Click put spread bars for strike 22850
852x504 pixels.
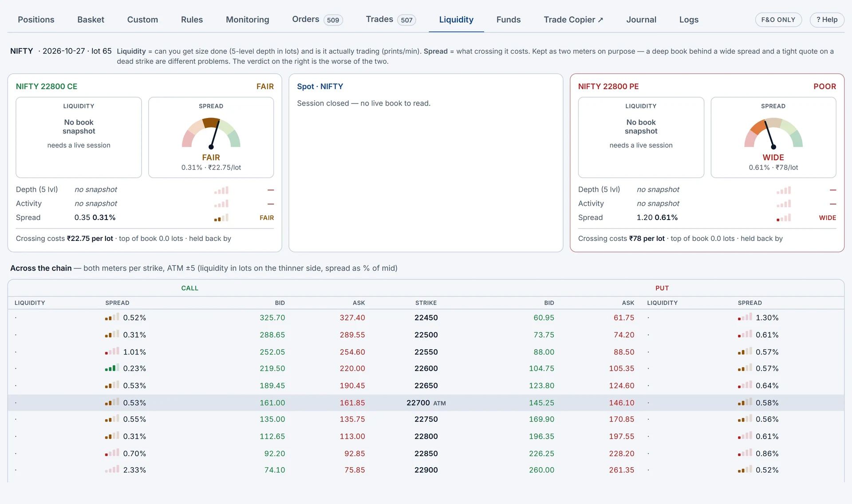[x=745, y=453]
